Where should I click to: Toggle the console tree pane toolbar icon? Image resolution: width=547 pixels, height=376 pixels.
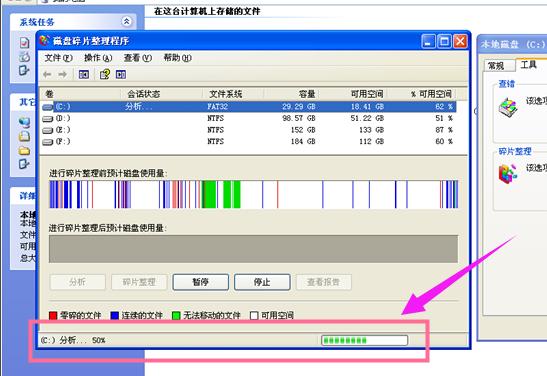(84, 74)
